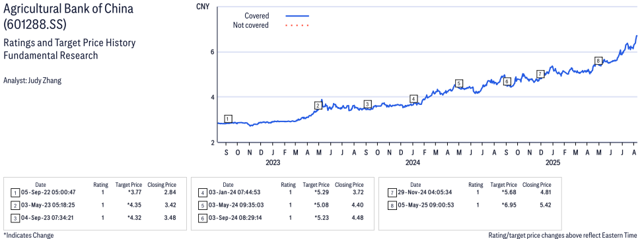This screenshot has width=644, height=239.
Task: Click 'Ratings and Target Price History' heading
Action: point(69,43)
